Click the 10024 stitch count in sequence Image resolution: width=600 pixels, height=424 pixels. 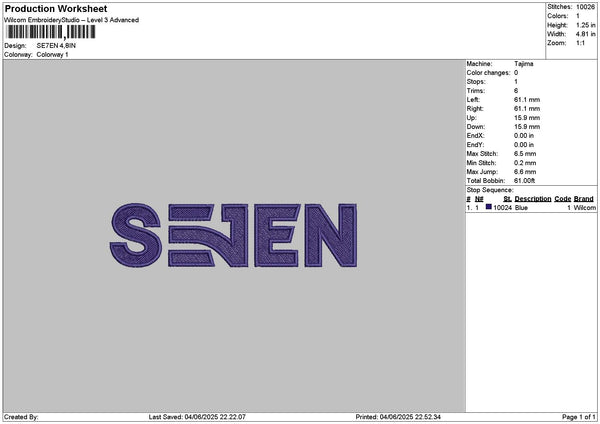pyautogui.click(x=502, y=208)
